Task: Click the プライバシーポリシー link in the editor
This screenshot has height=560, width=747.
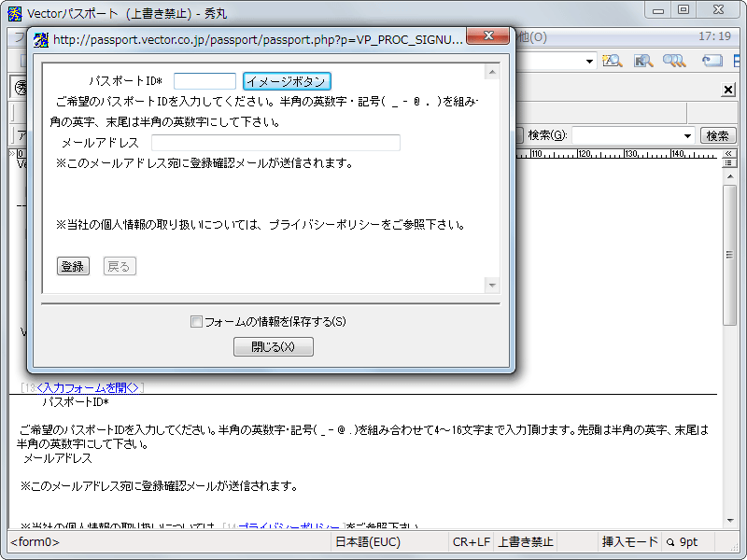Action: click(x=291, y=526)
